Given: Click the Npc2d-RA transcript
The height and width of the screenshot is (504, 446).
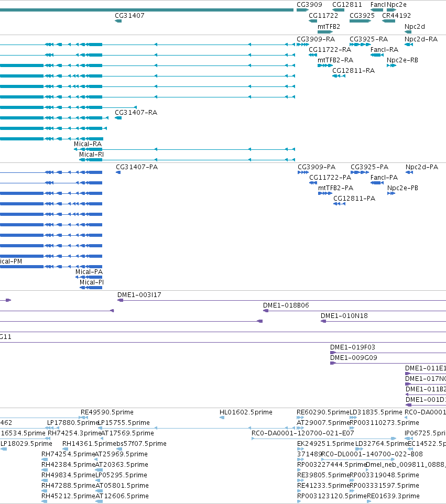Looking at the screenshot, I should 409,45.
